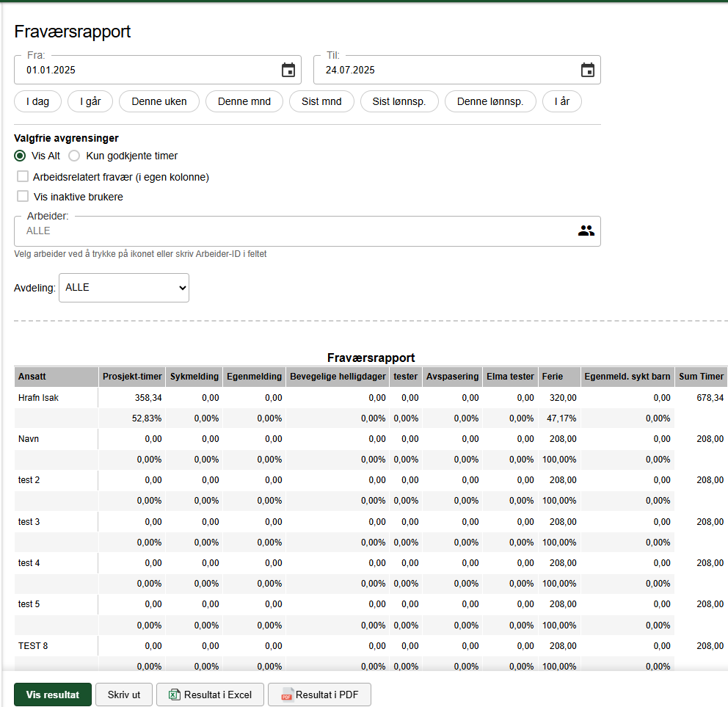Open the Avdeling dropdown

124,288
